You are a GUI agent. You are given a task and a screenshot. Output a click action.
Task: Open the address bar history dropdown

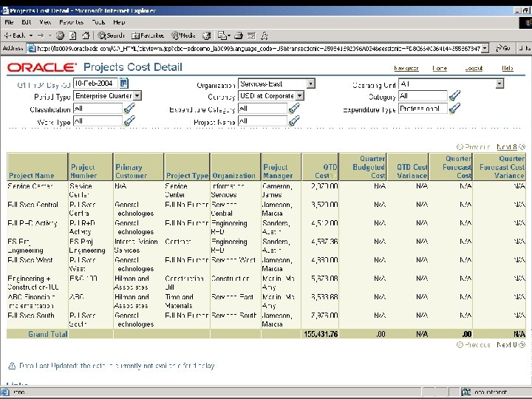[x=485, y=49]
